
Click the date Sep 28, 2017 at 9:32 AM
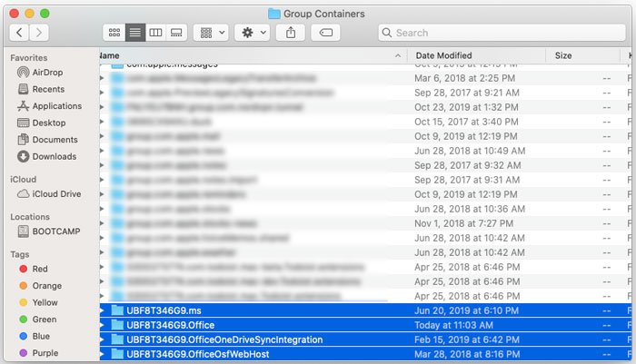pyautogui.click(x=468, y=165)
